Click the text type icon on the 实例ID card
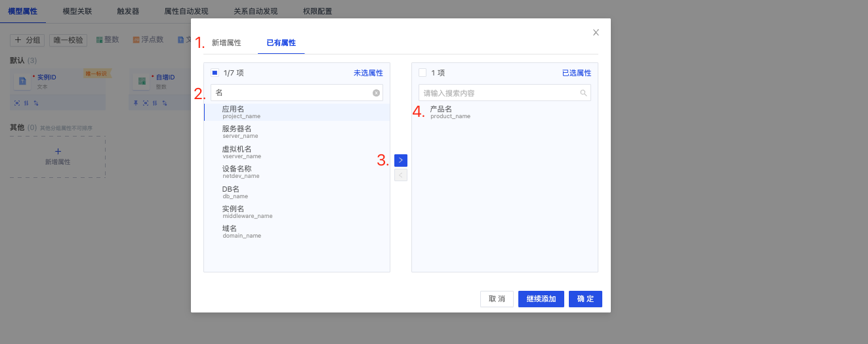The height and width of the screenshot is (344, 868). pyautogui.click(x=22, y=81)
